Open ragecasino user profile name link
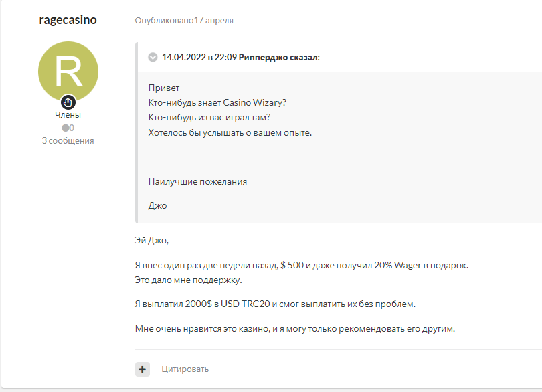 [x=68, y=20]
